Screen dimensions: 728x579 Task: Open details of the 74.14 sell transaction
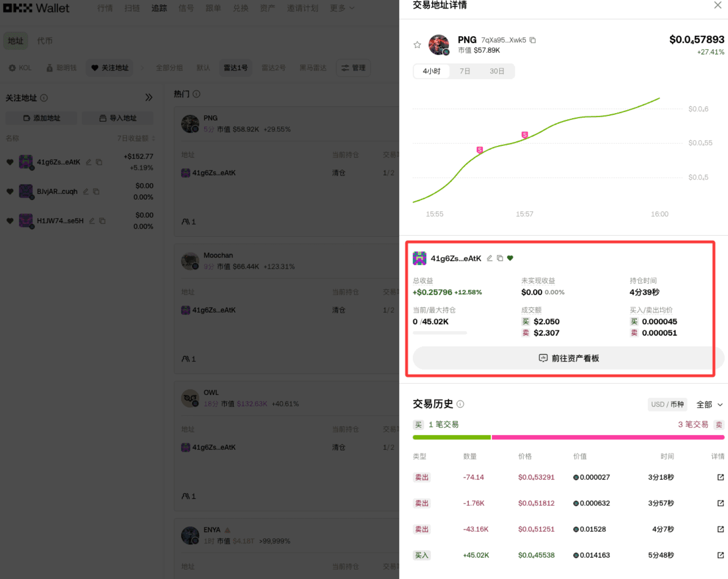(x=720, y=477)
